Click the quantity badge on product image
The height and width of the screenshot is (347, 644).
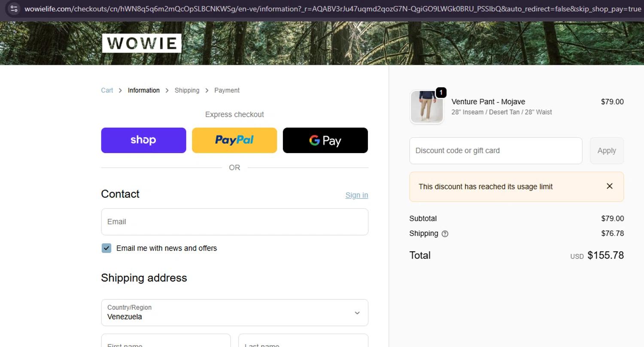click(x=441, y=92)
